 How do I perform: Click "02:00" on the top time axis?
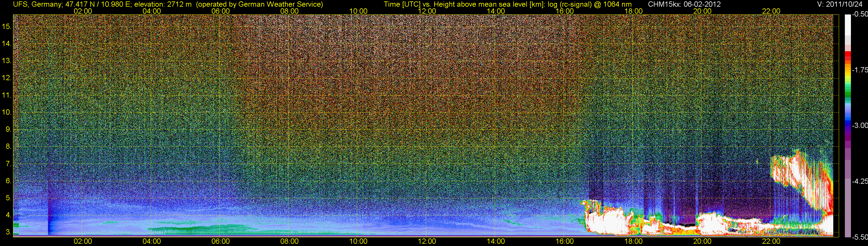coord(83,11)
